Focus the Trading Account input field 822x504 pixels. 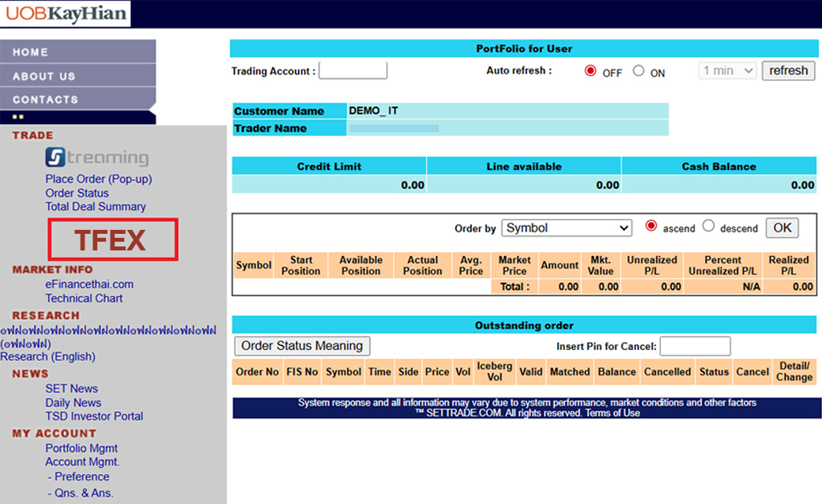[353, 70]
